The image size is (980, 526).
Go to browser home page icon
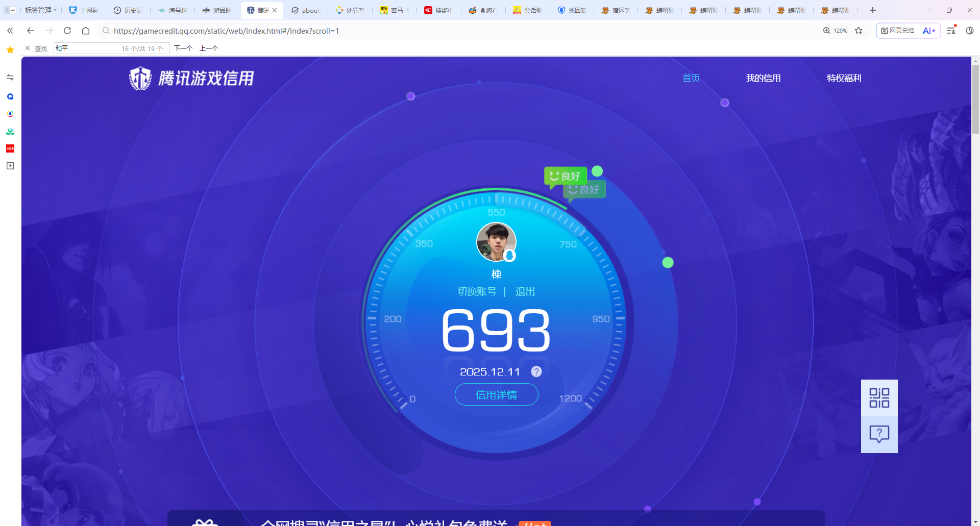click(86, 31)
